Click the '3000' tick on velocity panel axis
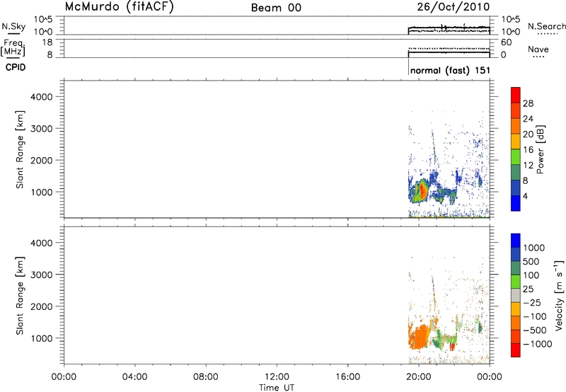The width and height of the screenshot is (566, 392). point(41,275)
